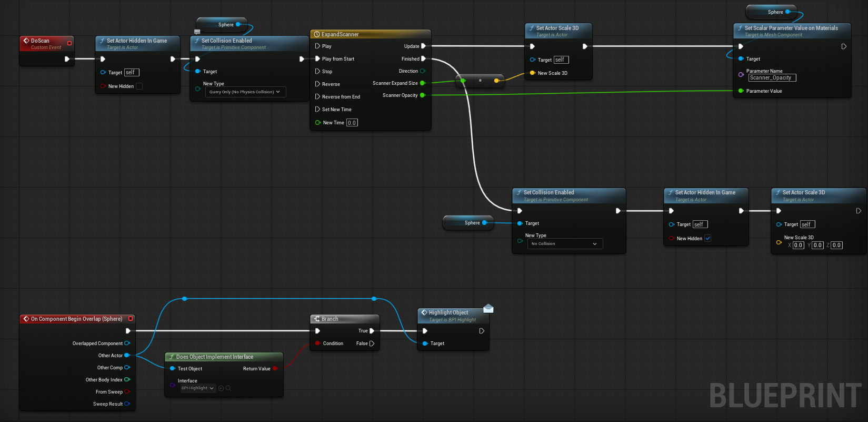Screen dimensions: 868x422
Task: Select the Sphere variable node above Set Collision Enabled
Action: [x=222, y=25]
